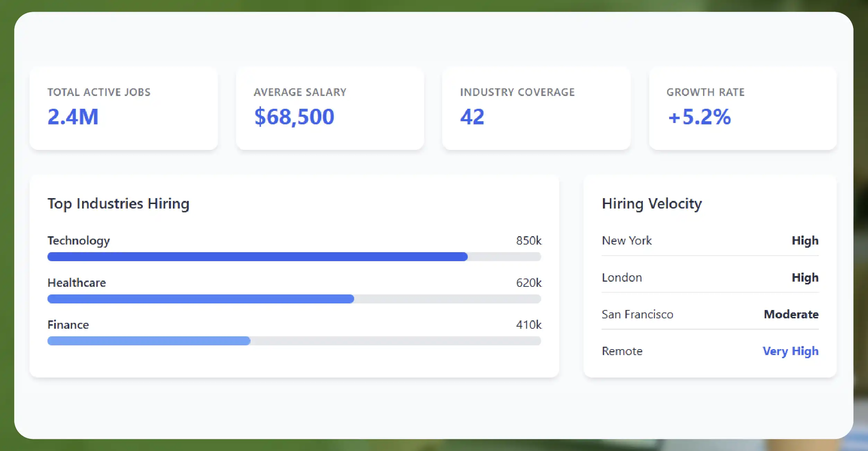Select the 2.4M jobs value
The height and width of the screenshot is (451, 868).
[x=73, y=117]
